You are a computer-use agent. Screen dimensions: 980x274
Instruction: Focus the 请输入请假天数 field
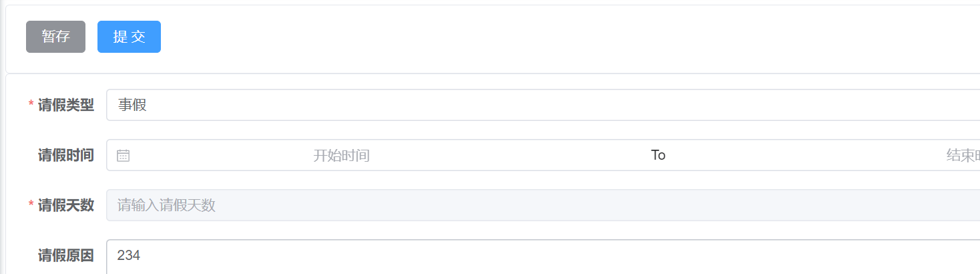tap(543, 205)
